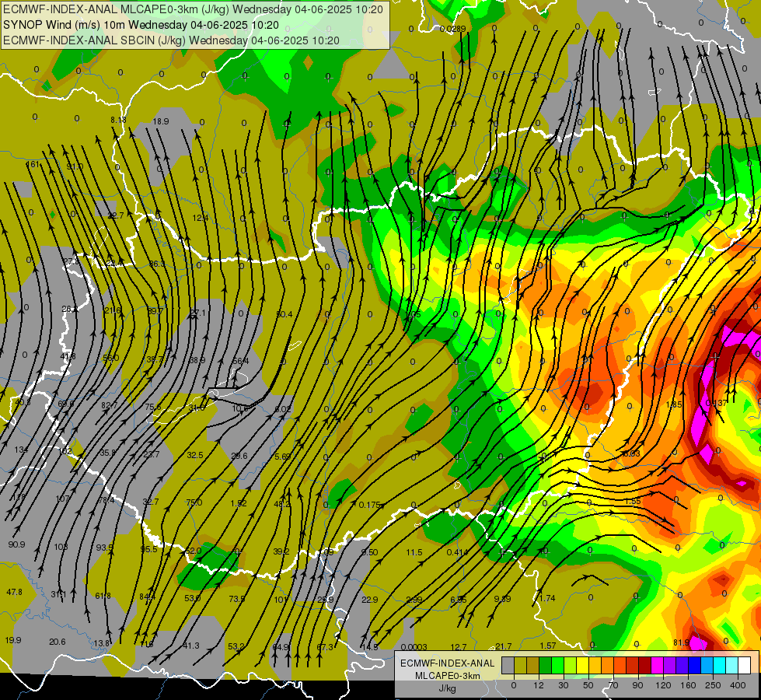Click the map value '90.9'
761x700 pixels.
pyautogui.click(x=16, y=544)
